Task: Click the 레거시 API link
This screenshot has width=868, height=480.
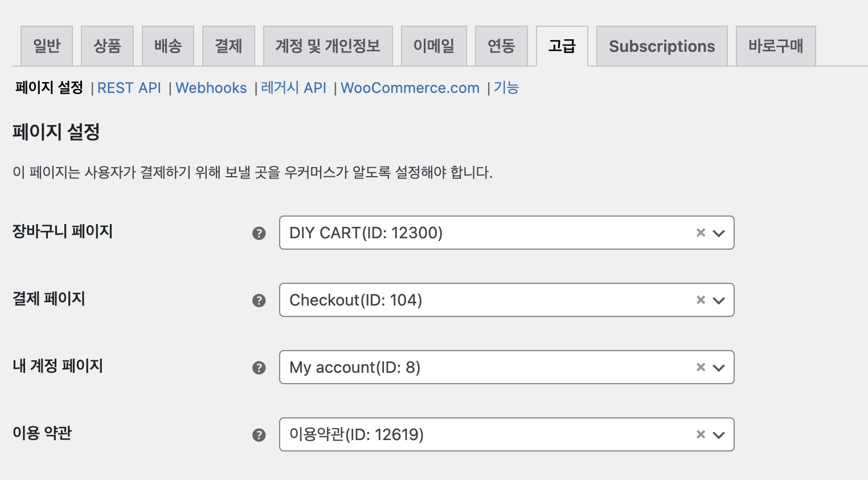Action: [294, 88]
